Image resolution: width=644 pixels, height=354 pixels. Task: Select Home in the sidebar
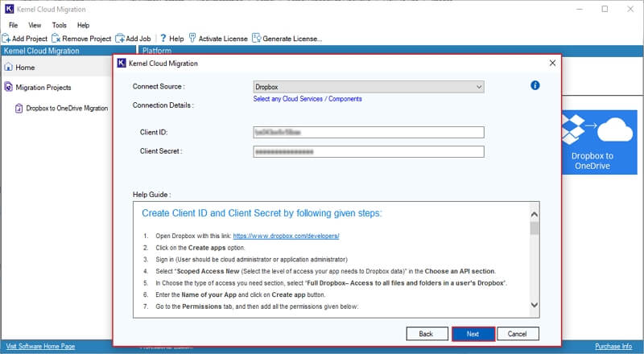coord(25,68)
